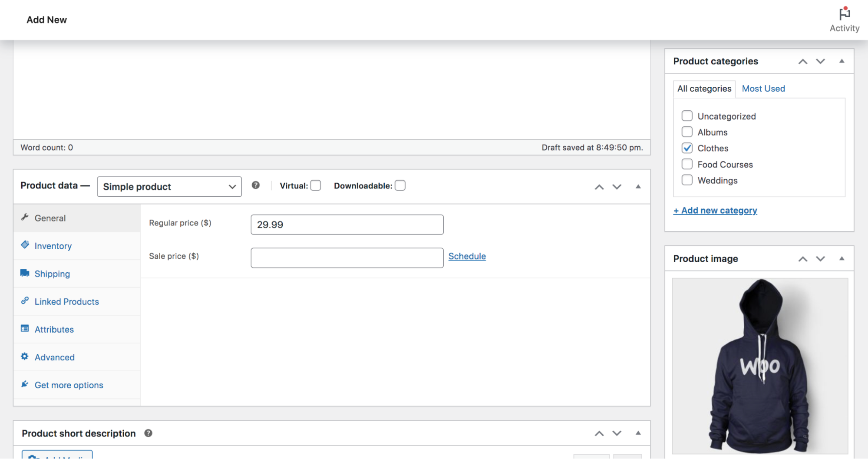Move Product short description panel up
The height and width of the screenshot is (459, 868).
point(599,433)
